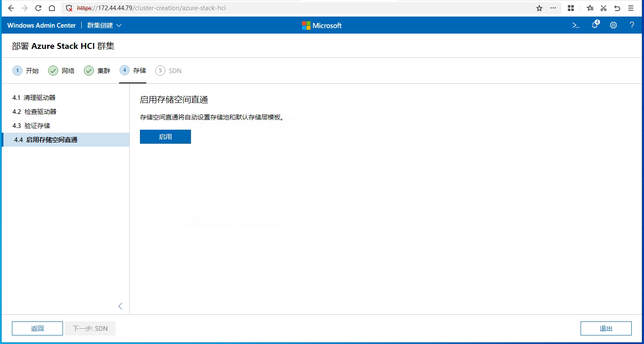The image size is (644, 344).
Task: Go back with the browser back arrow
Action: 11,8
